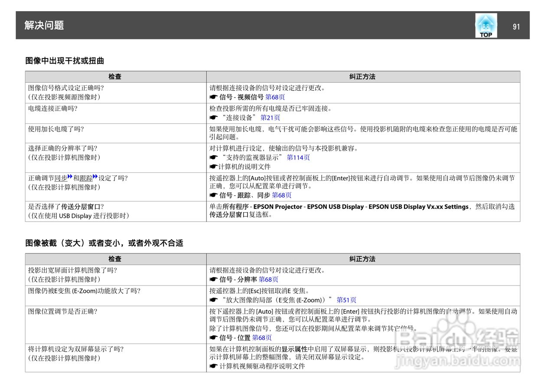Click the pointing-hand icon before 信号 - 视频信号
555x392 pixels.
point(213,97)
